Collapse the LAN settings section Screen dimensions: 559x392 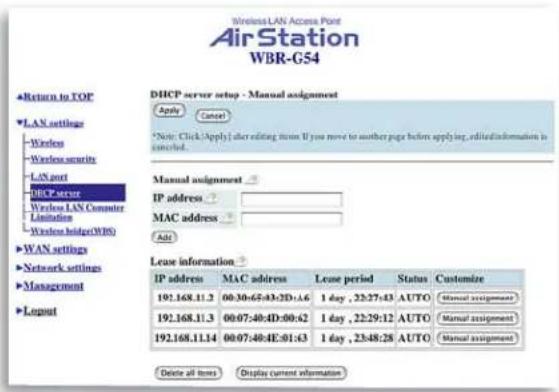pos(50,123)
